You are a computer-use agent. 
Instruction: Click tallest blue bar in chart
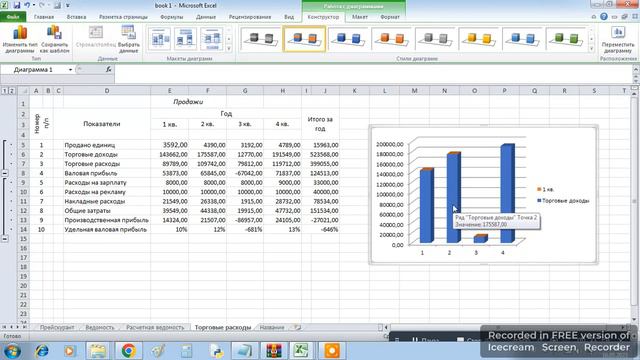click(x=507, y=193)
